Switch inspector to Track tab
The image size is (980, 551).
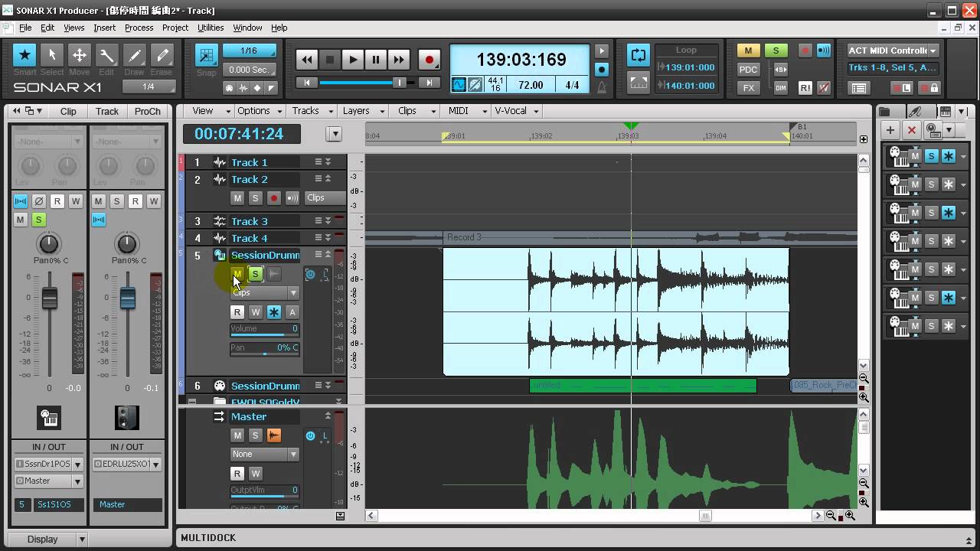click(107, 111)
